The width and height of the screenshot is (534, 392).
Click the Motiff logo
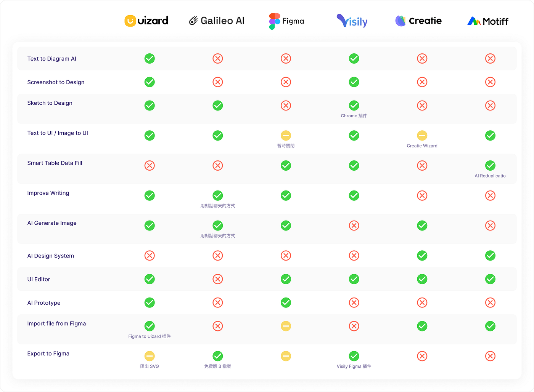click(488, 21)
